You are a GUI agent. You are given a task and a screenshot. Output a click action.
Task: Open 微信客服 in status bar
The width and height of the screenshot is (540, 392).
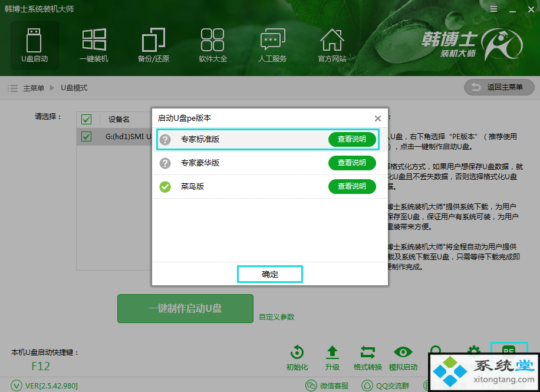(327, 386)
